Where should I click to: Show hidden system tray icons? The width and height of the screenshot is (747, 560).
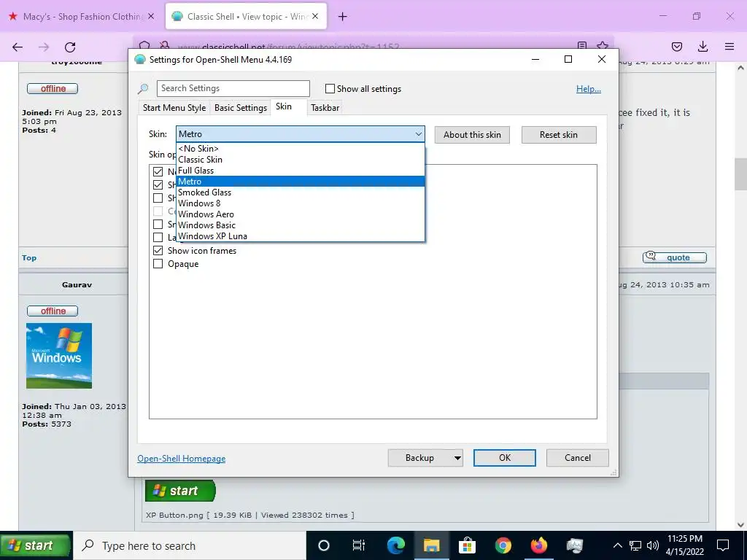pos(617,545)
